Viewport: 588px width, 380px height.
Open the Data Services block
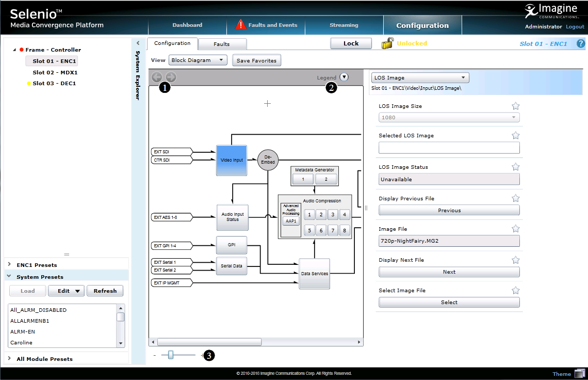pyautogui.click(x=314, y=274)
